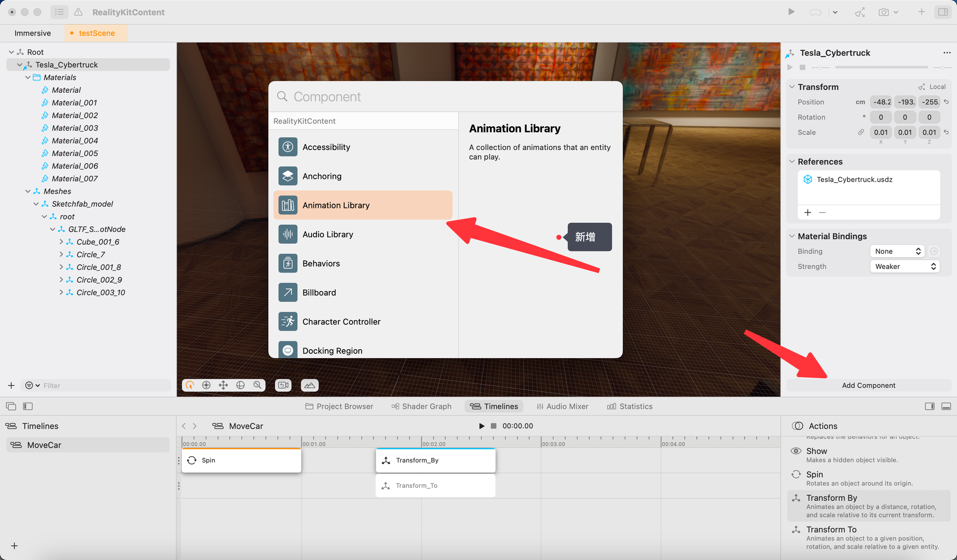957x560 pixels.
Task: Toggle Local transform space
Action: (932, 87)
